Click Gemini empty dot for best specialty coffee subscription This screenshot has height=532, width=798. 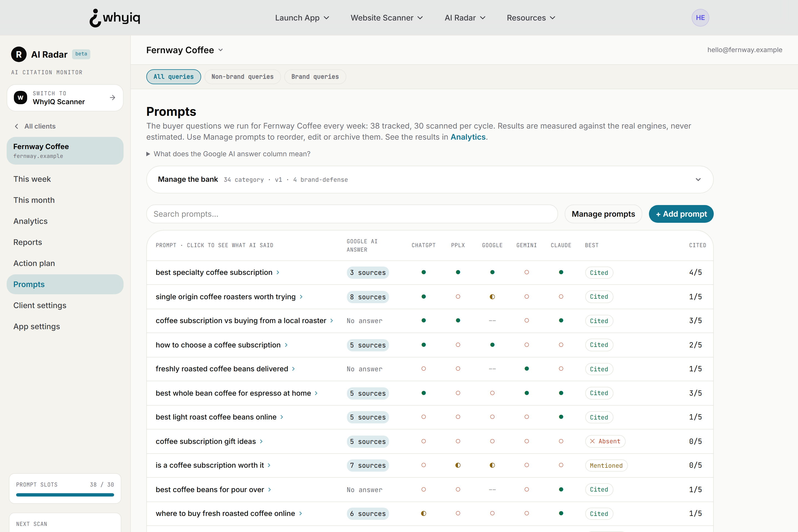click(x=526, y=272)
